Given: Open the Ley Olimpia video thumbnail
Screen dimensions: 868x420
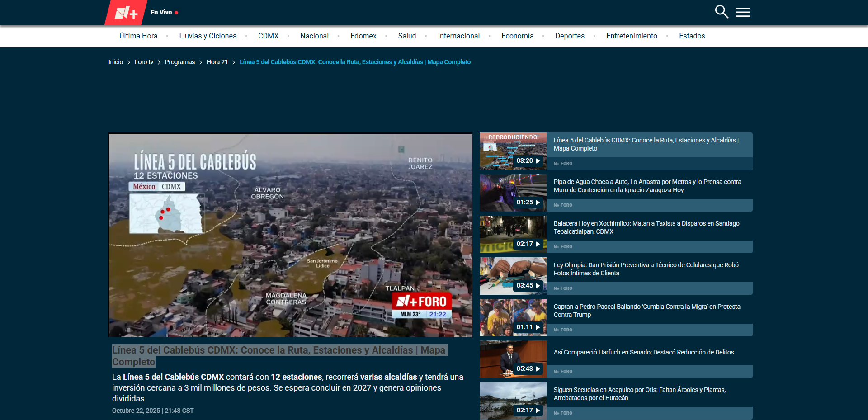Looking at the screenshot, I should point(513,276).
